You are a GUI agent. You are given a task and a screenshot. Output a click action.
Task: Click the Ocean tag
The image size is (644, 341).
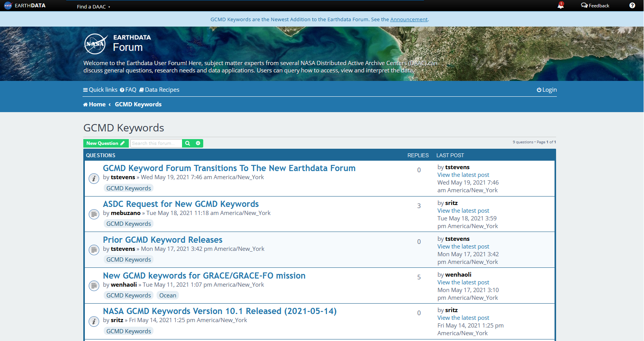[x=168, y=296]
